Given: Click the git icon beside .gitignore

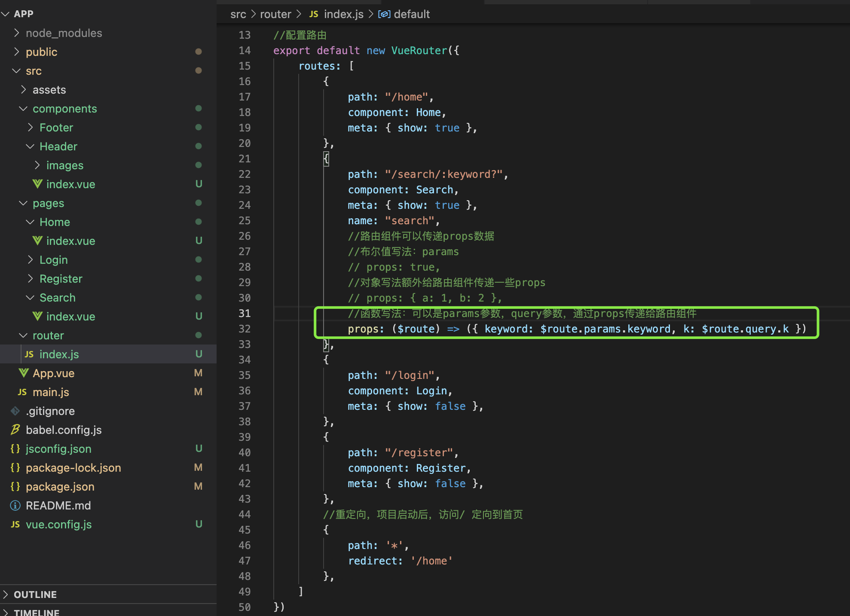Looking at the screenshot, I should (x=15, y=411).
